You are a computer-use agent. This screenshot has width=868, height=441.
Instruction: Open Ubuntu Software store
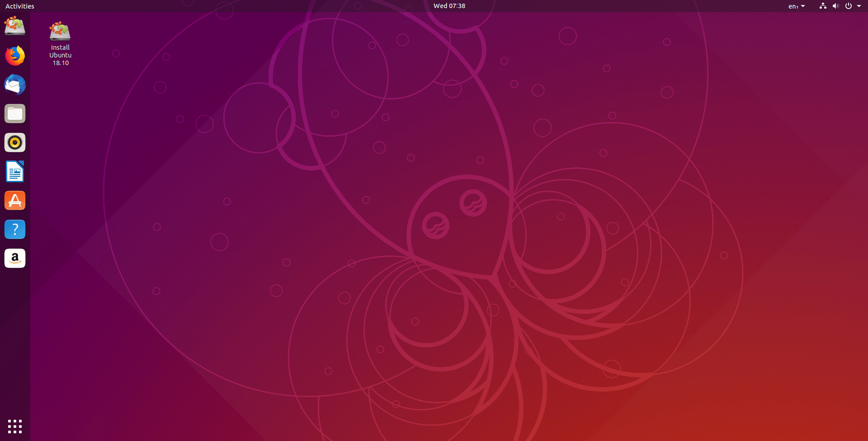pyautogui.click(x=15, y=200)
